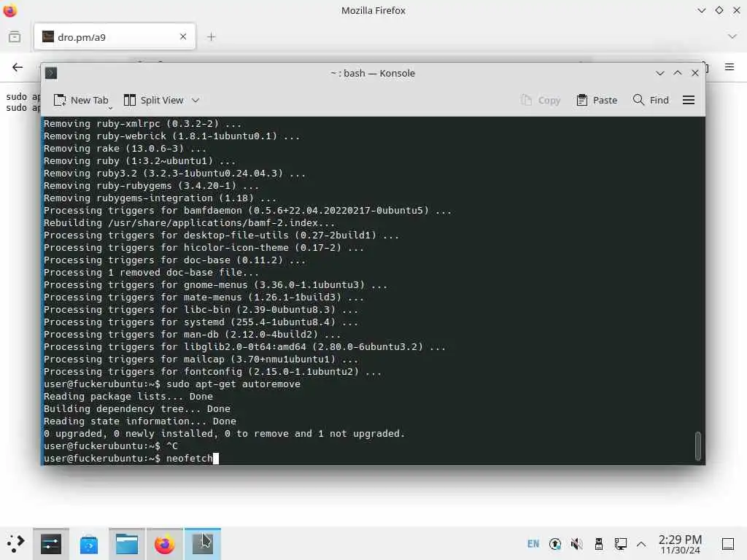This screenshot has width=747, height=560.
Task: Switch to Konsole in the taskbar
Action: tap(203, 544)
